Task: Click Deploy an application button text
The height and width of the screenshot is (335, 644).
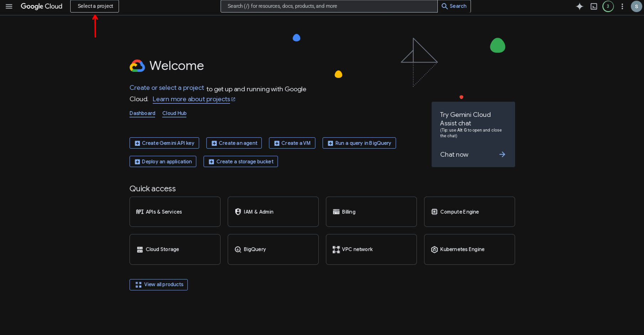Action: 167,161
